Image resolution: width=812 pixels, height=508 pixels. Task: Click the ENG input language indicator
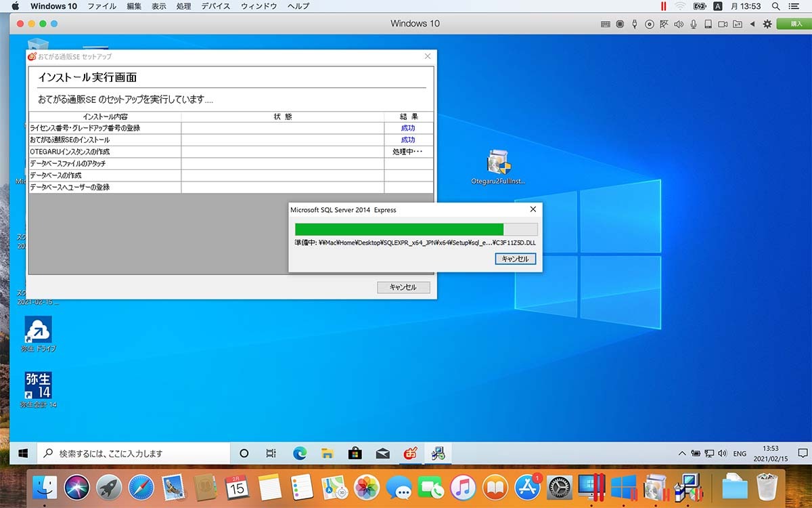[x=740, y=453]
